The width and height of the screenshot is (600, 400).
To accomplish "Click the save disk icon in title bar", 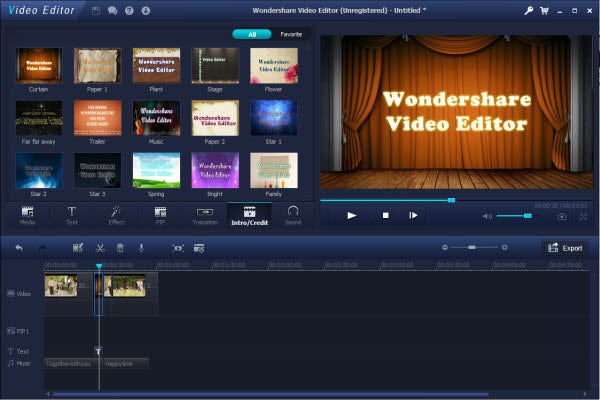I will click(95, 10).
